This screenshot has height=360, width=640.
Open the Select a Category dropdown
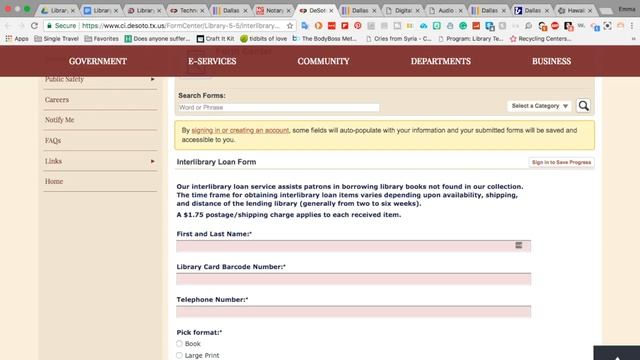click(x=539, y=106)
